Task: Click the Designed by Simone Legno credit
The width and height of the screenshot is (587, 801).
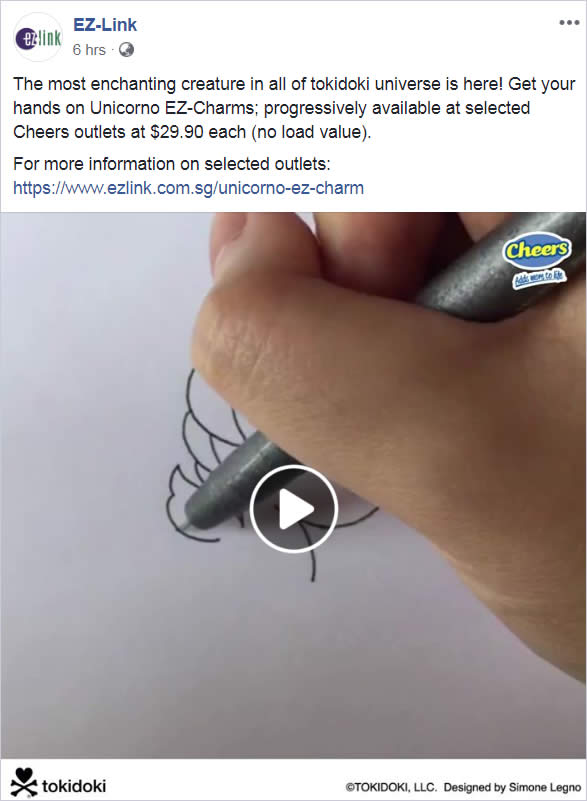Action: pos(512,787)
